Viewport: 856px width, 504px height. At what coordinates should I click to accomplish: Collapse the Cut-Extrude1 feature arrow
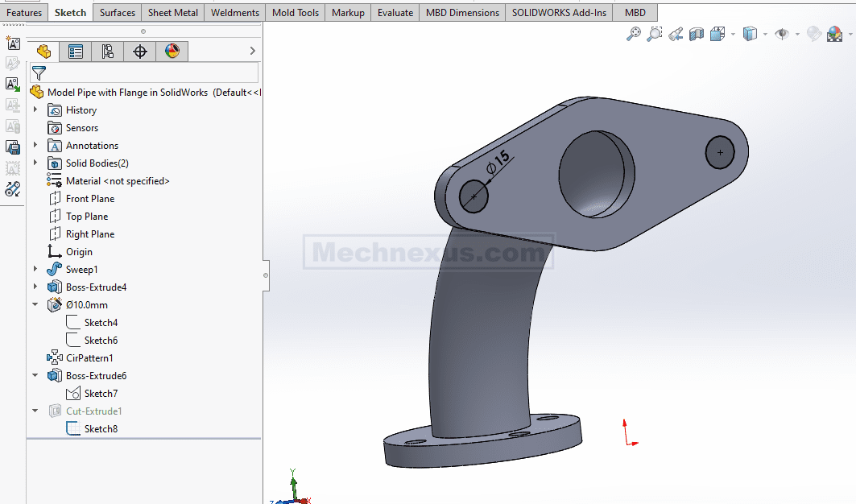point(35,411)
